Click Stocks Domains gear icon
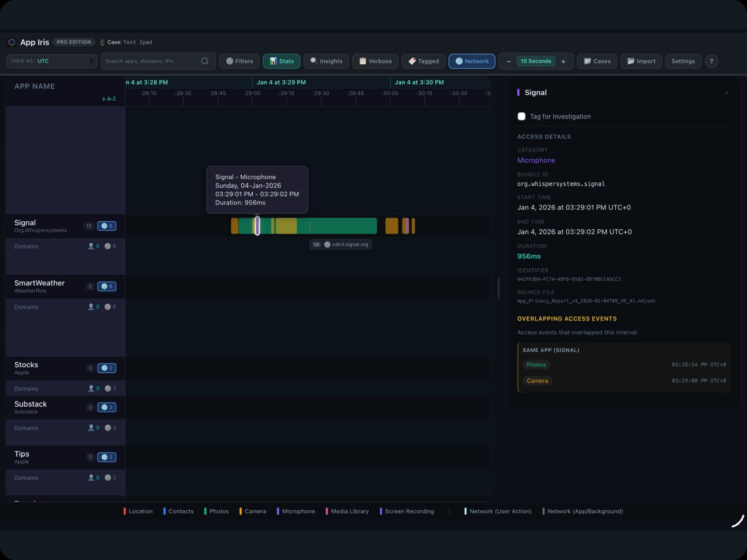The width and height of the screenshot is (747, 560). point(108,389)
